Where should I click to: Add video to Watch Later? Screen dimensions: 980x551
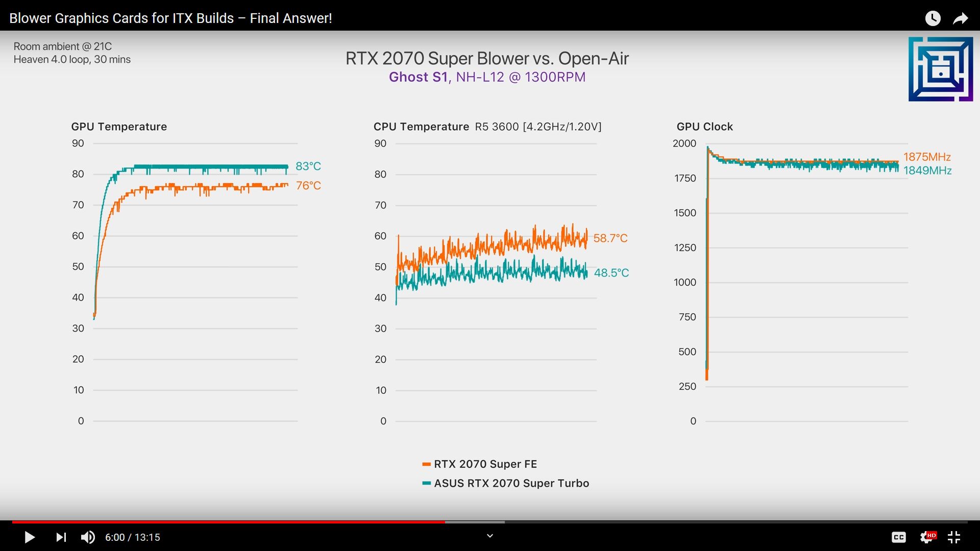coord(933,18)
